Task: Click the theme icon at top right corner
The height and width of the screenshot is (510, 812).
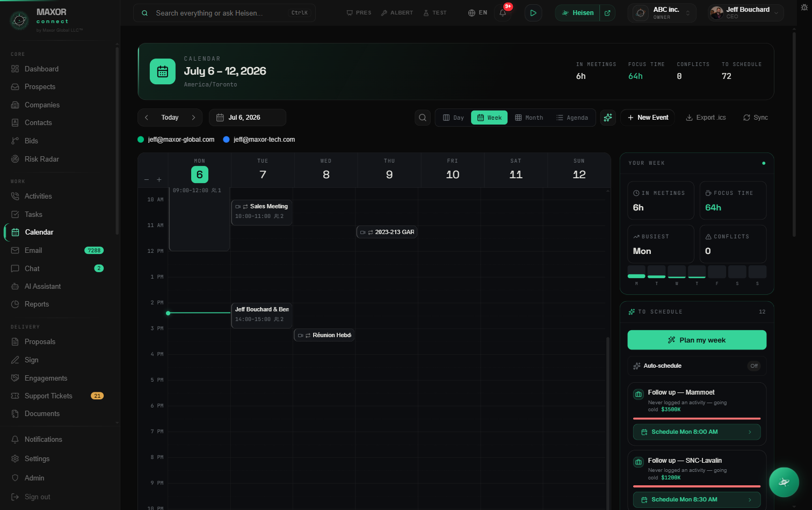Action: (804, 7)
